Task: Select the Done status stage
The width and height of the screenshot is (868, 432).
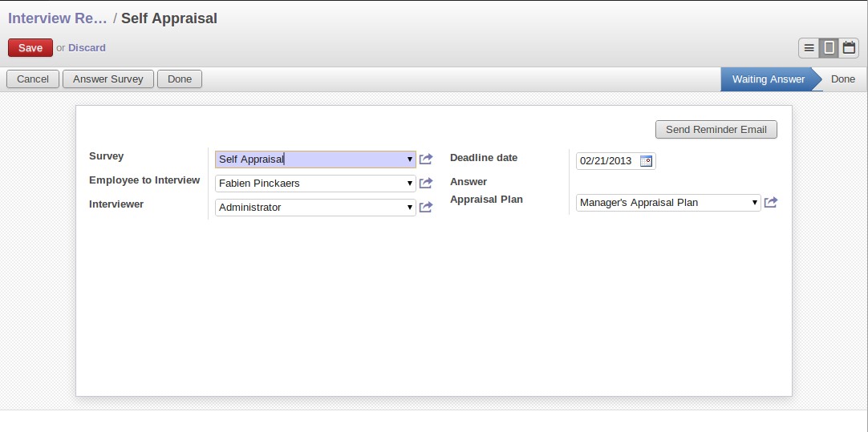Action: point(842,79)
